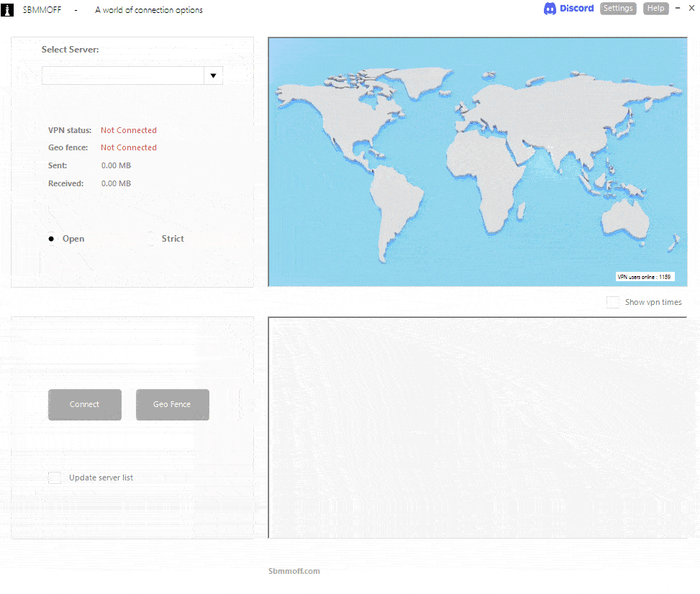Activate the Geo Fence button
The image size is (700, 594).
tap(172, 404)
